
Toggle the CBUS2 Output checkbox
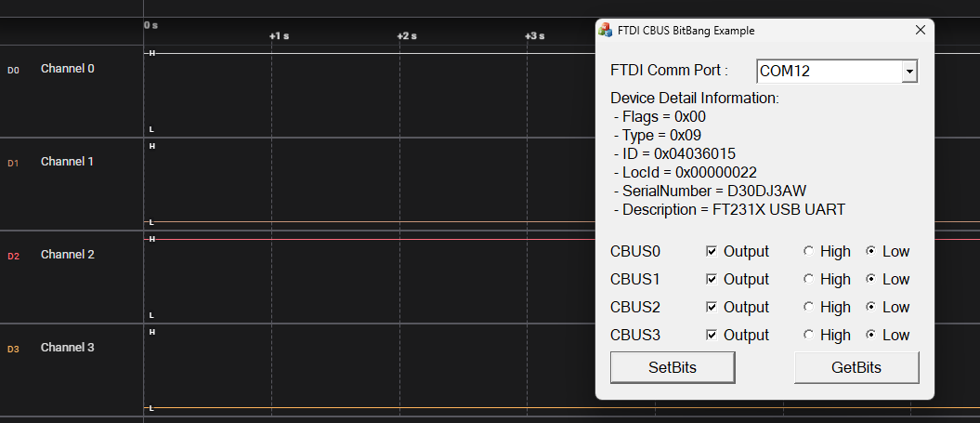point(712,307)
